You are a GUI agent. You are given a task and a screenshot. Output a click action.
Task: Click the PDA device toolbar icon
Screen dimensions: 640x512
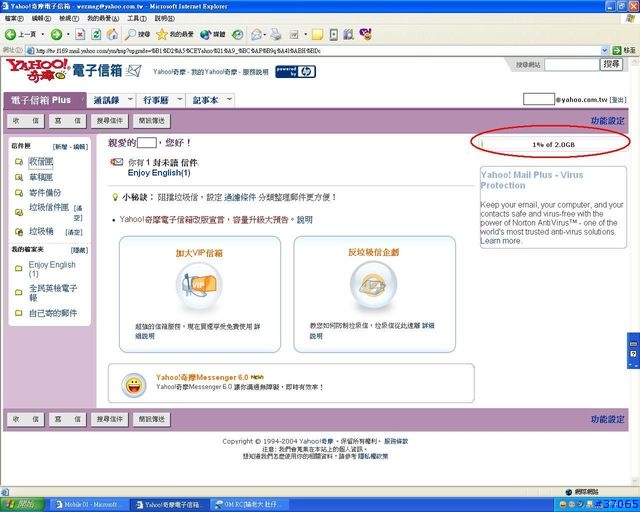[x=333, y=34]
